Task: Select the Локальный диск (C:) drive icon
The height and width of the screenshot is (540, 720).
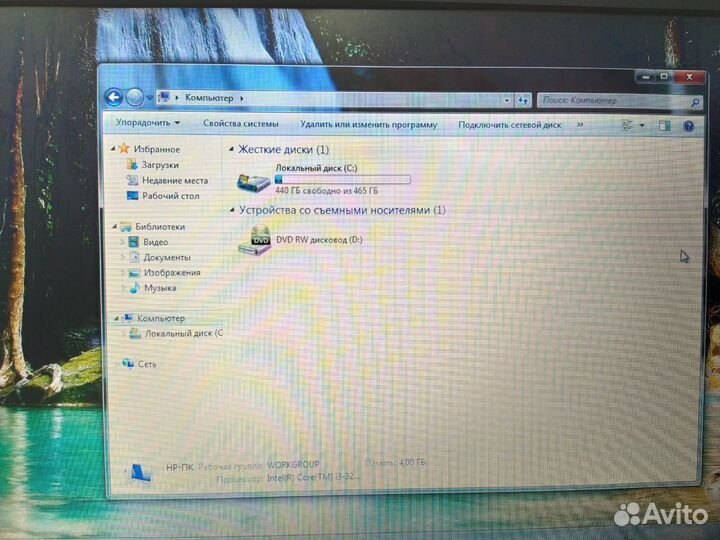Action: point(253,182)
